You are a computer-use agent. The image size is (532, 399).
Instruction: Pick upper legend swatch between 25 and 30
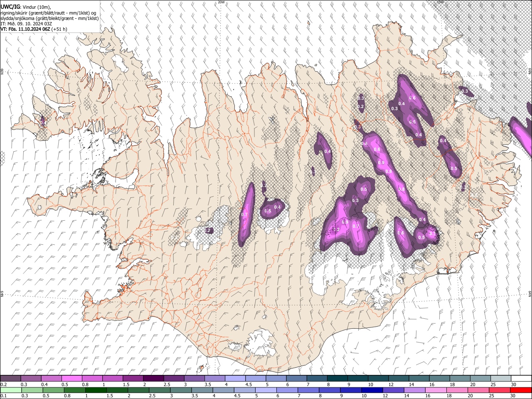pos(500,378)
